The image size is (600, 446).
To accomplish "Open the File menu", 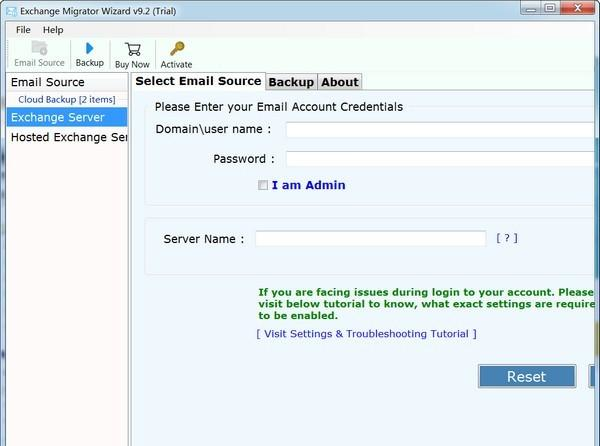I will [23, 30].
